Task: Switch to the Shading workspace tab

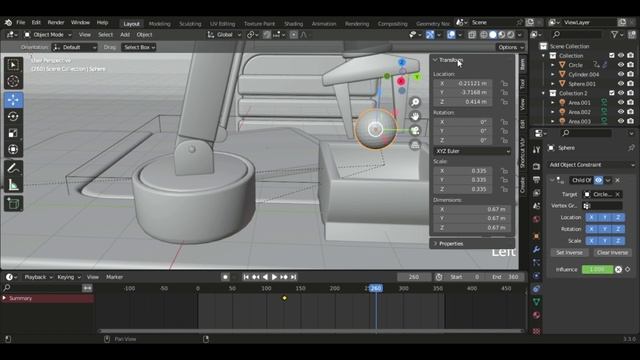Action: 293,24
